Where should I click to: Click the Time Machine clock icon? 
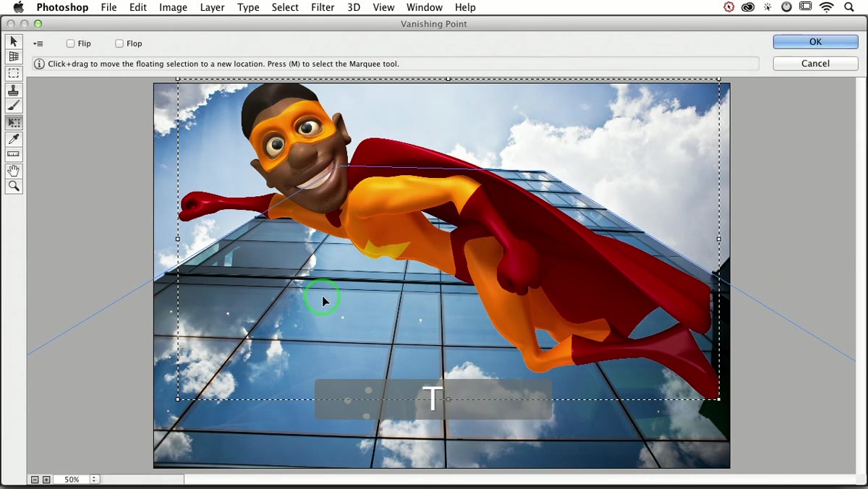tap(786, 7)
